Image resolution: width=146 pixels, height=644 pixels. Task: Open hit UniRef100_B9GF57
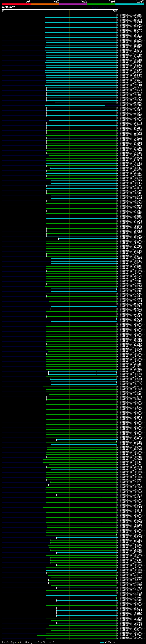pos(131,30)
